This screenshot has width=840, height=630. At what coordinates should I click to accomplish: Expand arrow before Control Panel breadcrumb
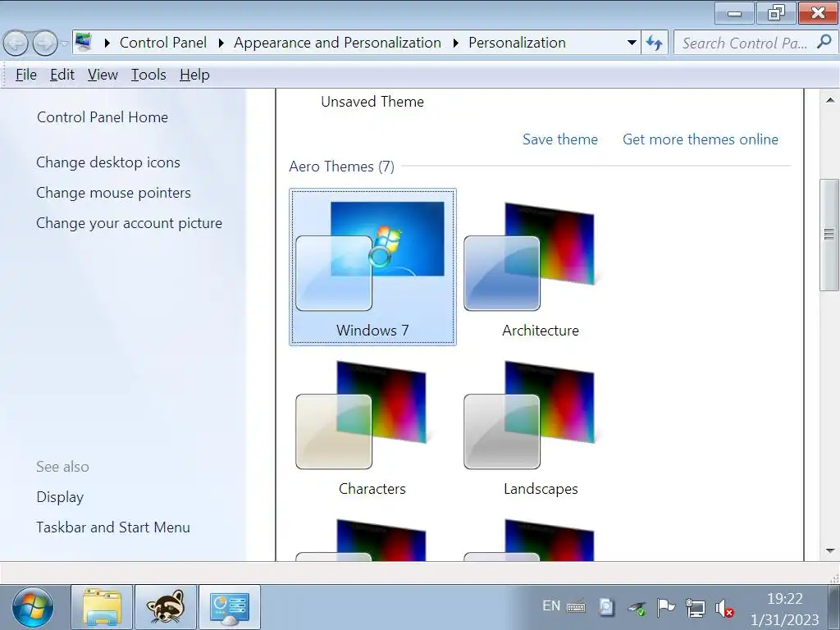[107, 43]
